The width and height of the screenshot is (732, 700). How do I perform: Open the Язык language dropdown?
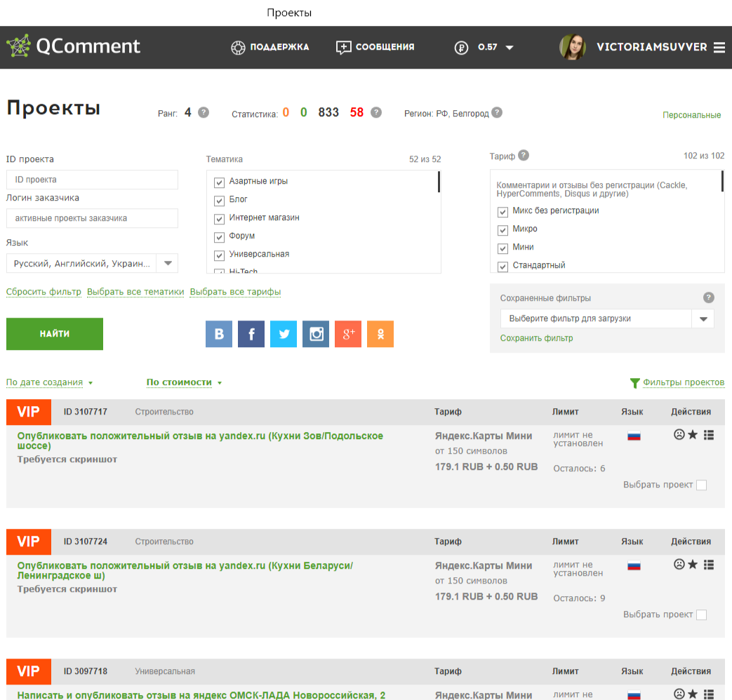tap(92, 263)
